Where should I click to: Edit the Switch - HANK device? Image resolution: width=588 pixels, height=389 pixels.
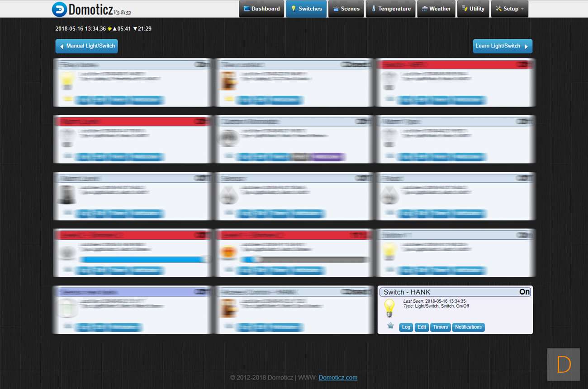point(422,327)
